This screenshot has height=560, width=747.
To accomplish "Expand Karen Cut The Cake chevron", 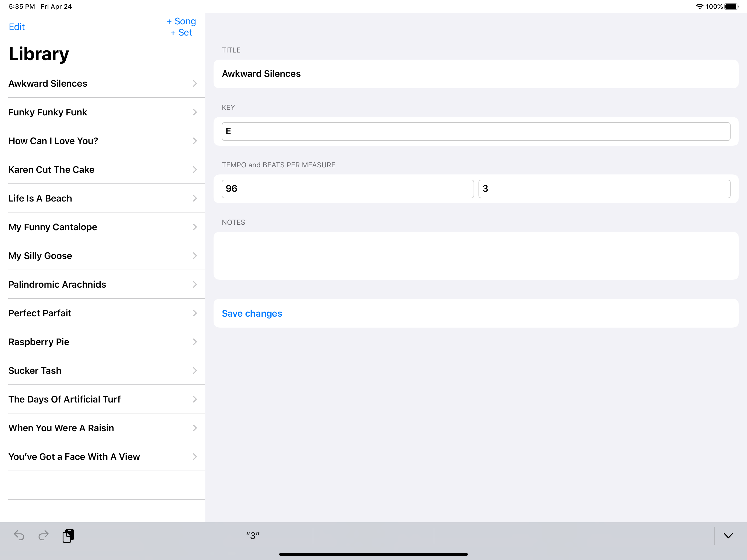I will pos(194,170).
